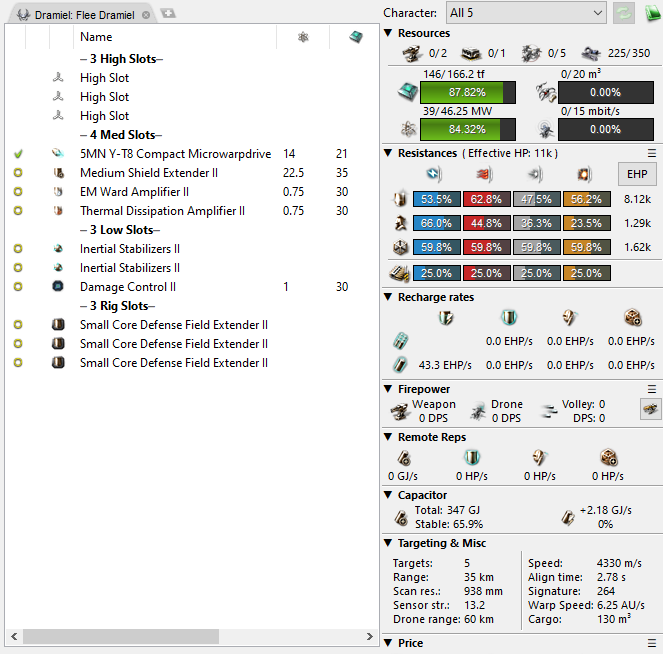Collapse the Targeting & Misc section
The height and width of the screenshot is (654, 663).
point(388,543)
